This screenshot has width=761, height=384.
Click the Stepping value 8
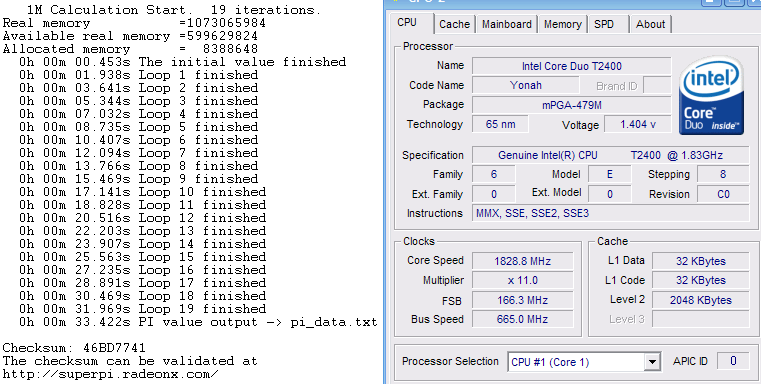pyautogui.click(x=723, y=175)
